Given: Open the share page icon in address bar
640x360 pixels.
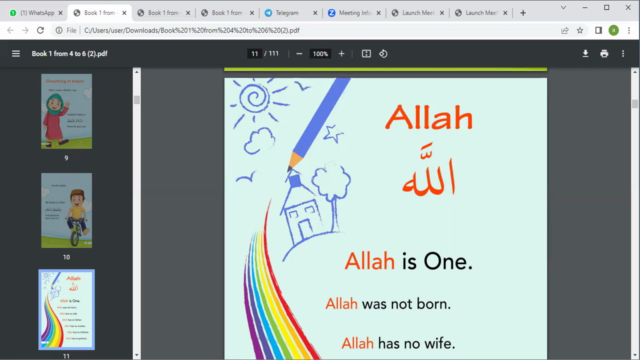Looking at the screenshot, I should (x=565, y=30).
